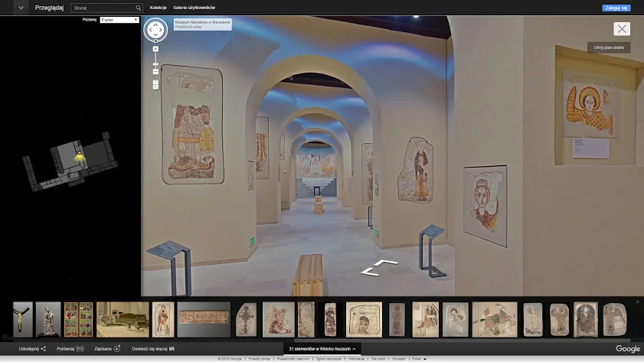Viewport: 644px width, 362px height.
Task: Close the museum view with X
Action: click(x=622, y=29)
